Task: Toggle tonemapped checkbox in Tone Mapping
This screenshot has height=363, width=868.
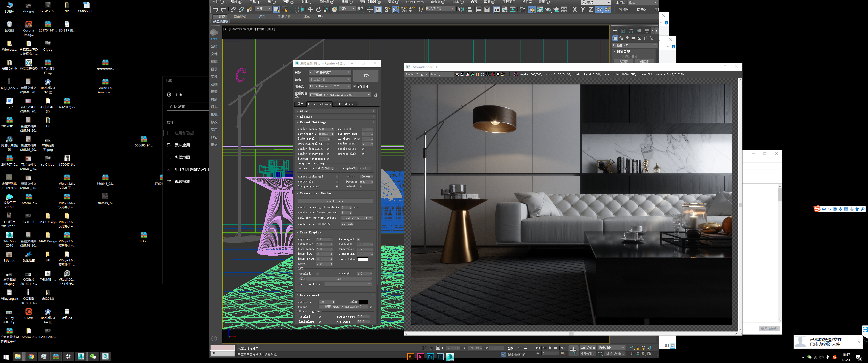Action: pyautogui.click(x=359, y=239)
